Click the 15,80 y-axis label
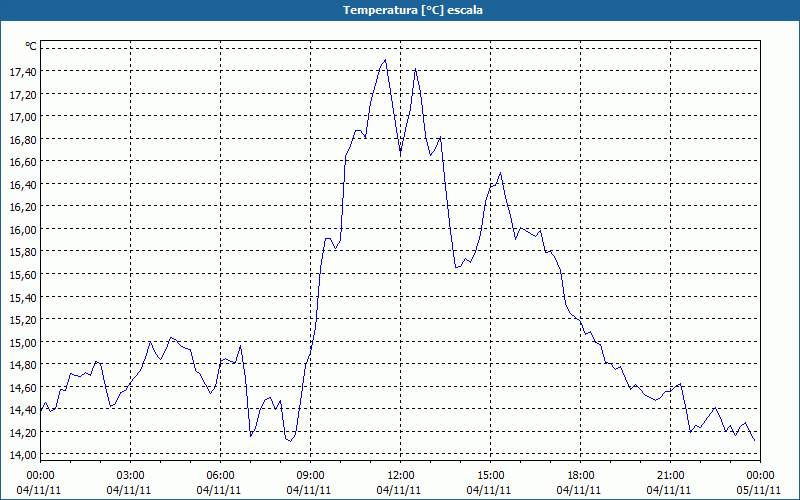 click(x=23, y=252)
